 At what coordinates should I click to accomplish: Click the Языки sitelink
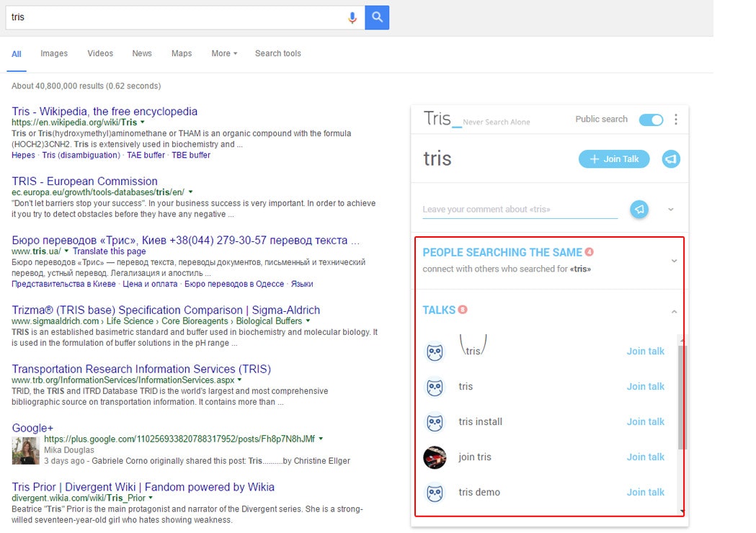302,284
